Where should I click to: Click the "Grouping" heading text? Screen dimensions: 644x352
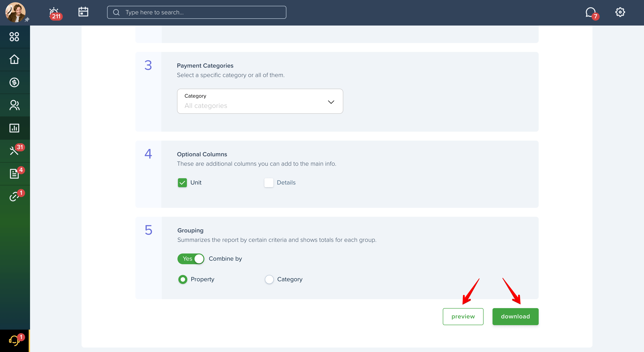[x=190, y=231]
